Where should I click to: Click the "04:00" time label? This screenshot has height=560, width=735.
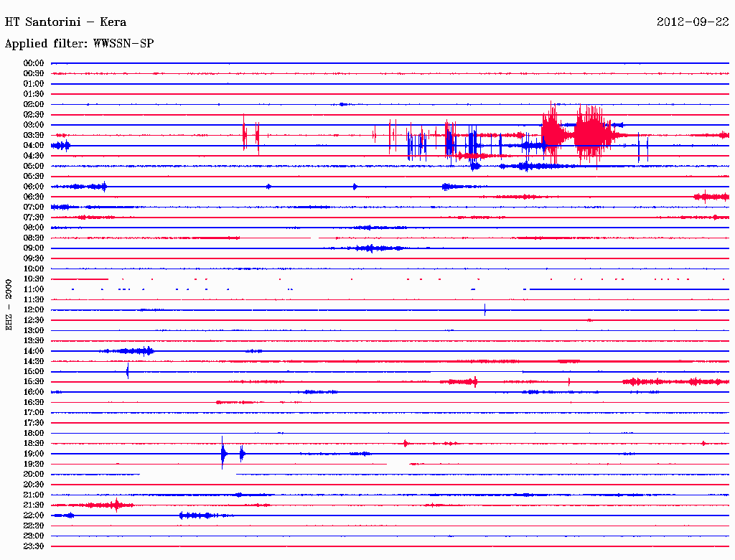point(34,146)
